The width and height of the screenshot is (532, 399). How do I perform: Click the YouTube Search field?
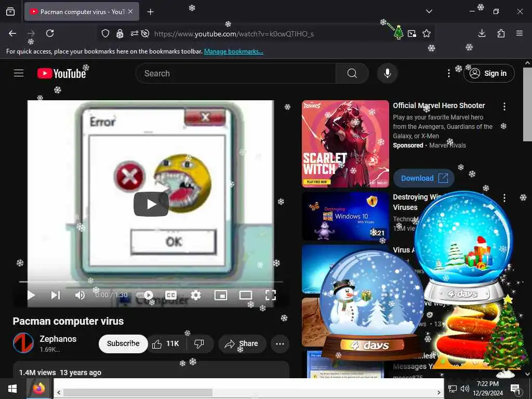[x=236, y=73]
